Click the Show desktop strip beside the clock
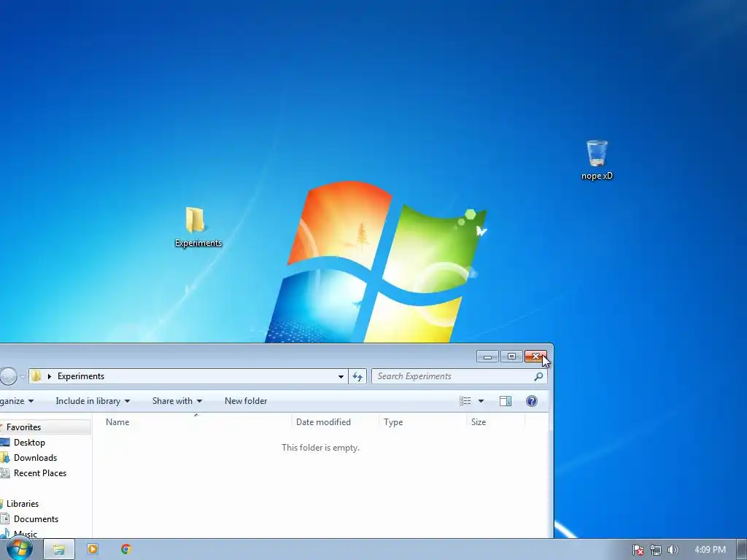Screen dimensions: 747x560 tap(742, 550)
